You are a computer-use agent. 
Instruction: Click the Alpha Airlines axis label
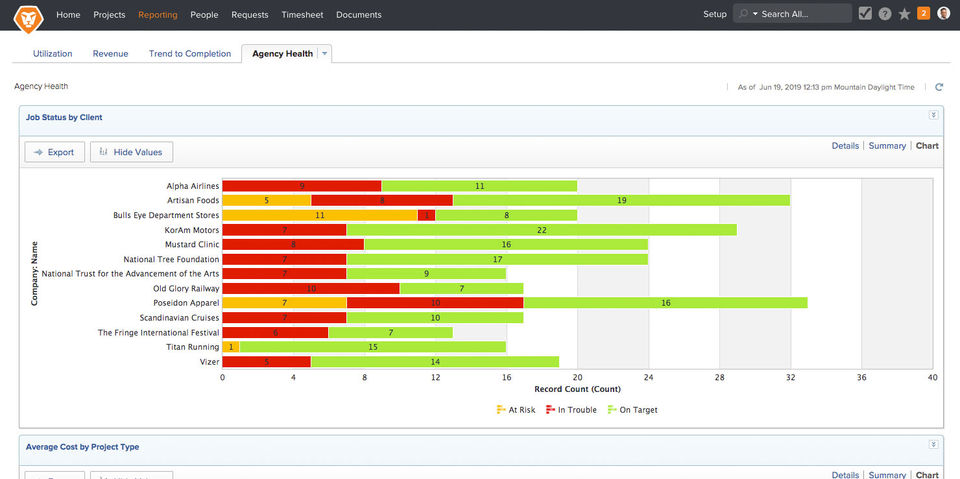pyautogui.click(x=193, y=186)
